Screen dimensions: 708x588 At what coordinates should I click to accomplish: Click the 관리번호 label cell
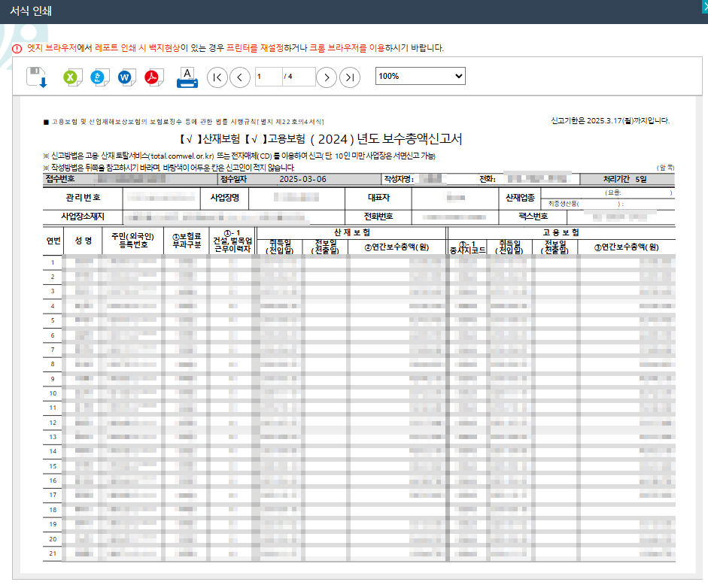pyautogui.click(x=83, y=198)
